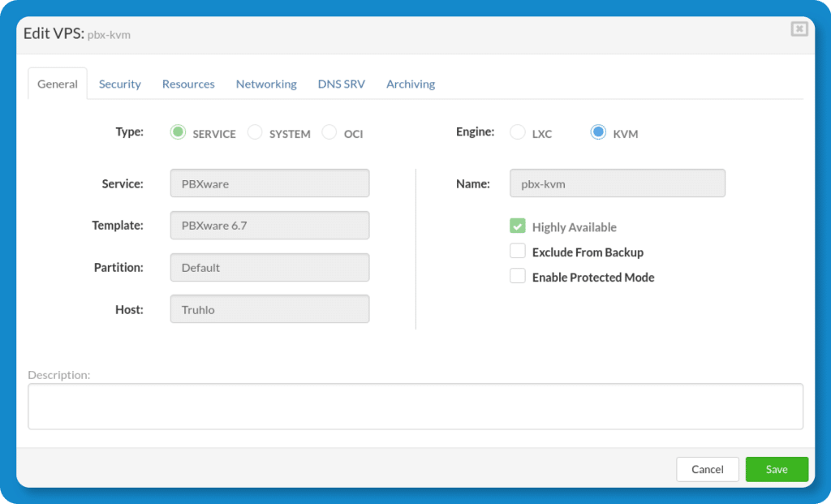831x504 pixels.
Task: Click the Name field containing pbx-kvm
Action: pyautogui.click(x=617, y=183)
